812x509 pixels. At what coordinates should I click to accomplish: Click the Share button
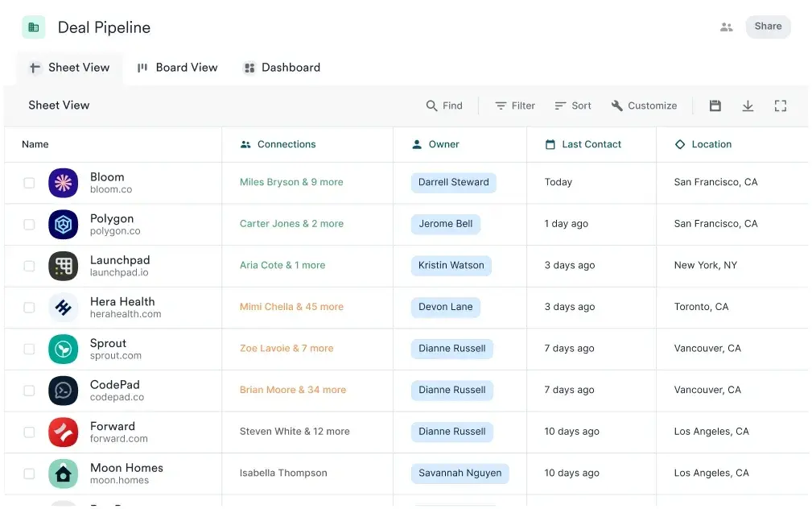point(768,27)
